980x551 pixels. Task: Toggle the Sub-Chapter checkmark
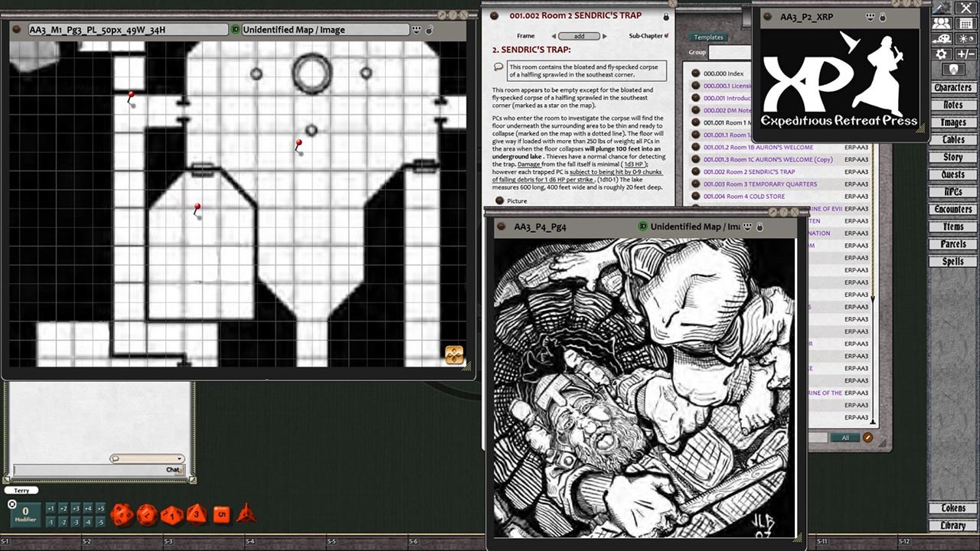pos(665,35)
